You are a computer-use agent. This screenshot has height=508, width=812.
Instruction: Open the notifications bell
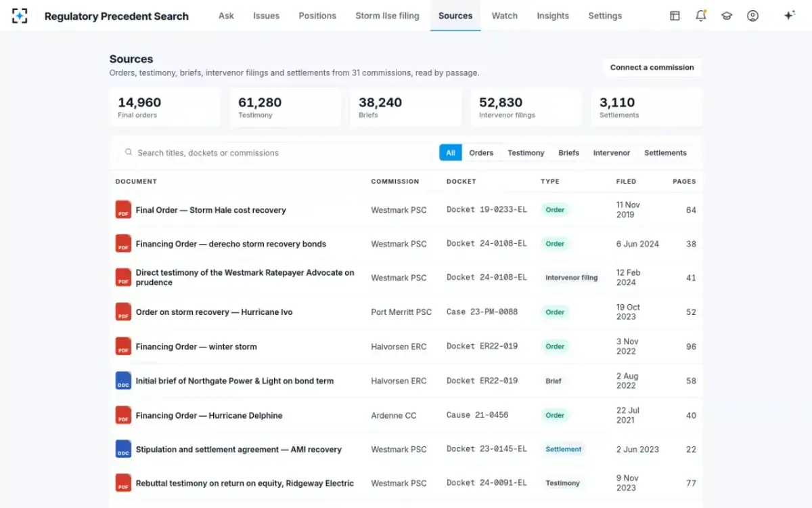point(701,16)
